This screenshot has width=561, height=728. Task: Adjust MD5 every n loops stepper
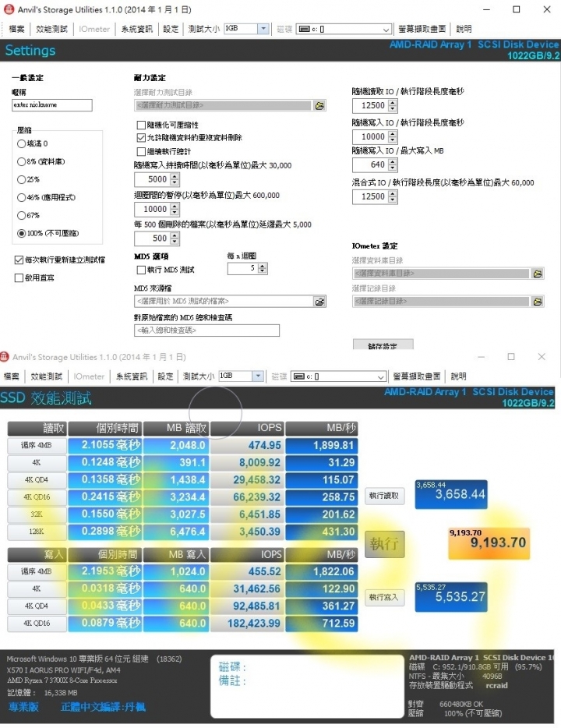pos(263,269)
